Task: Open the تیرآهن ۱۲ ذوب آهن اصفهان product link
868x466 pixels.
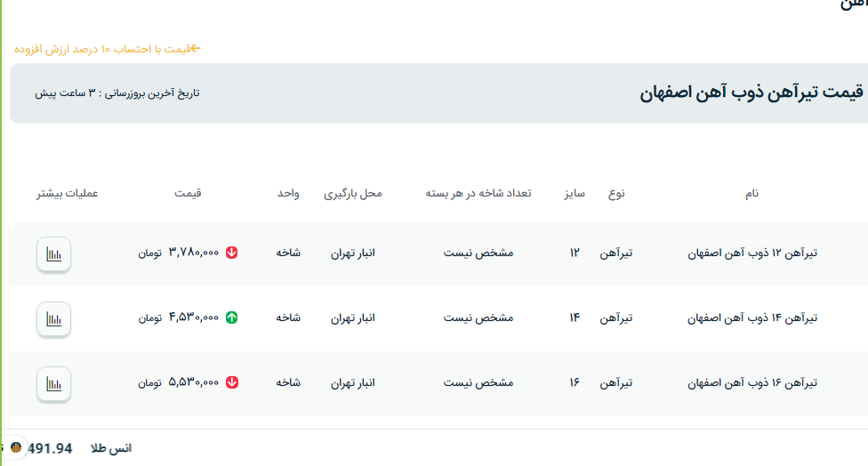Action: [752, 253]
